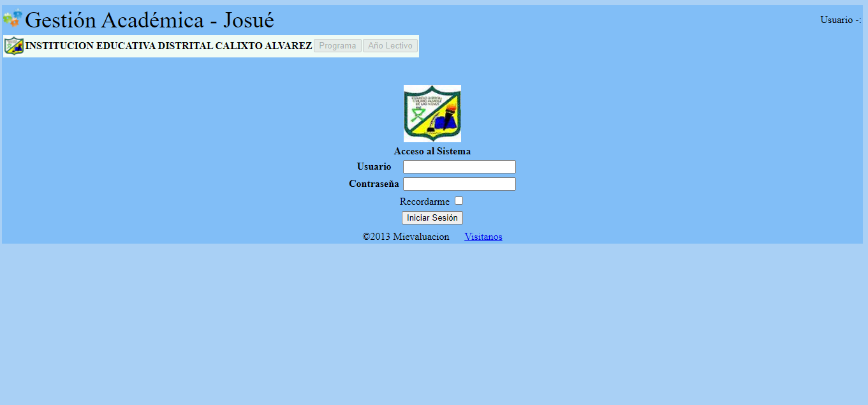Click the Acceso al Sistema heading
The height and width of the screenshot is (405, 868).
point(432,151)
